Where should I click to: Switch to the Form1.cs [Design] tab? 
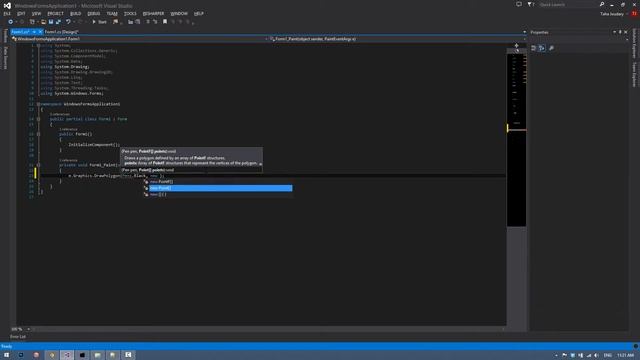click(x=61, y=32)
